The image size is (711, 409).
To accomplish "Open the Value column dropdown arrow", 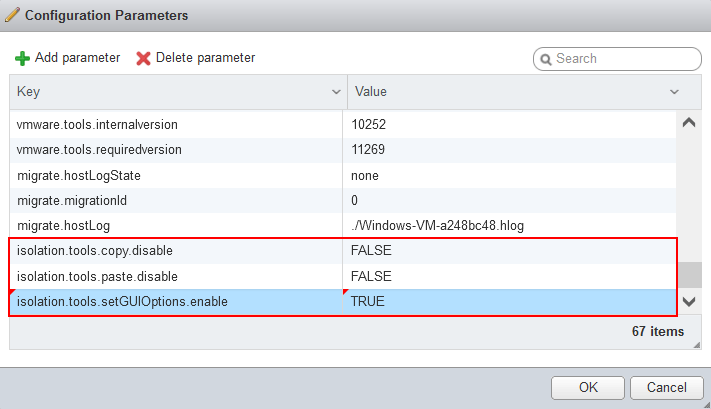I will pyautogui.click(x=674, y=92).
